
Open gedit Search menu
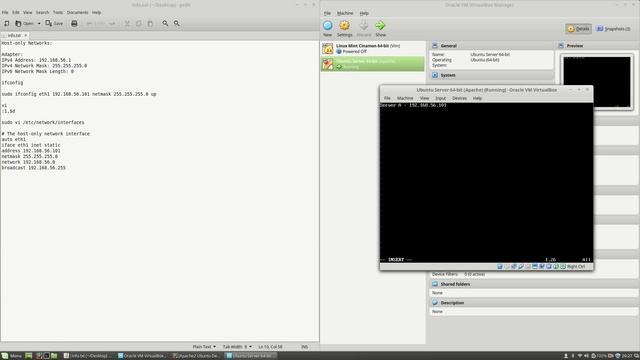tap(42, 13)
